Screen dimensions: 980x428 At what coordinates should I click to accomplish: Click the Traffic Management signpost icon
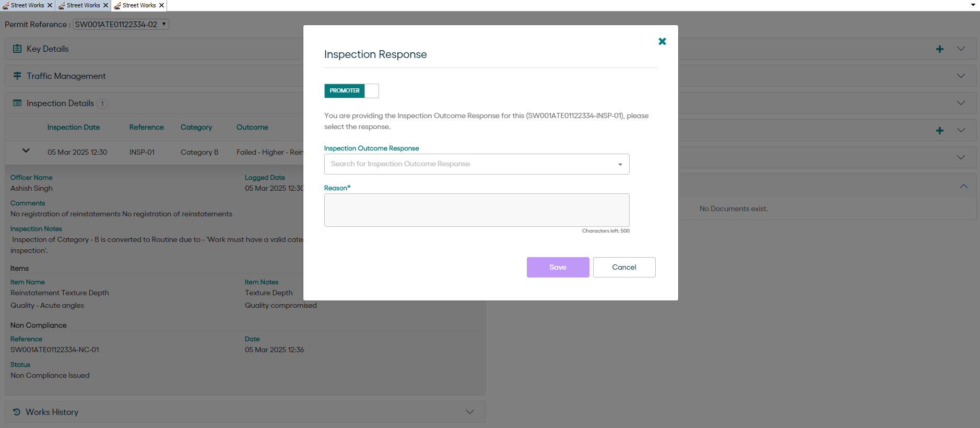17,76
